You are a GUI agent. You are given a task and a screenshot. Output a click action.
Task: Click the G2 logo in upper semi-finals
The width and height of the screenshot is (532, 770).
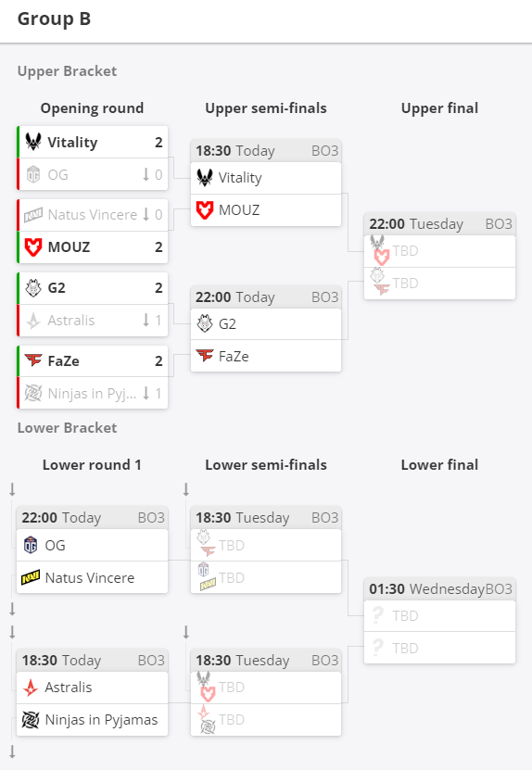pyautogui.click(x=204, y=323)
